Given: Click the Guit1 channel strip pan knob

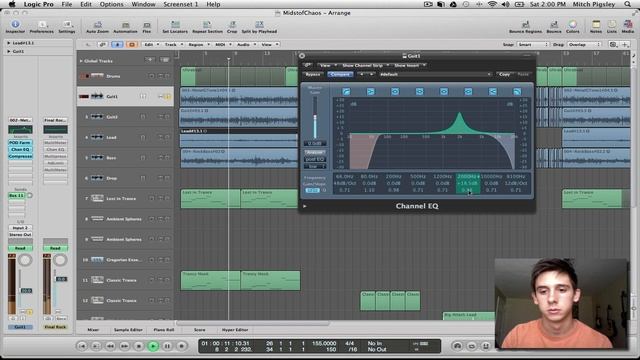Looking at the screenshot, I should [x=25, y=260].
